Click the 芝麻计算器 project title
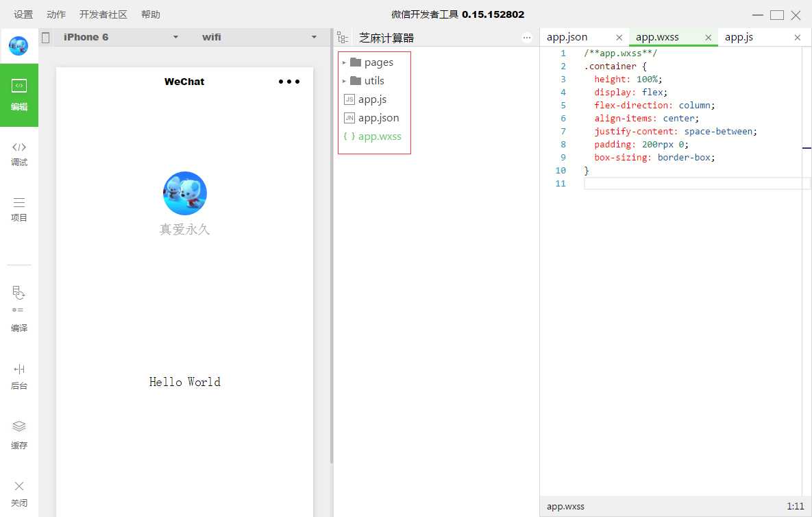Viewport: 812px width, 517px height. 386,38
